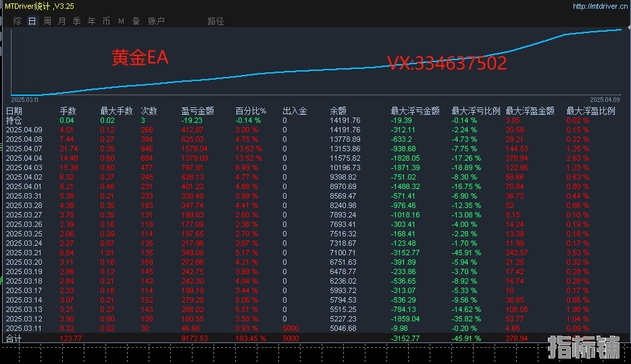Click the max drawdown -3152.77 for 2025.03.21
Screen dimensions: 631x364
coord(405,253)
